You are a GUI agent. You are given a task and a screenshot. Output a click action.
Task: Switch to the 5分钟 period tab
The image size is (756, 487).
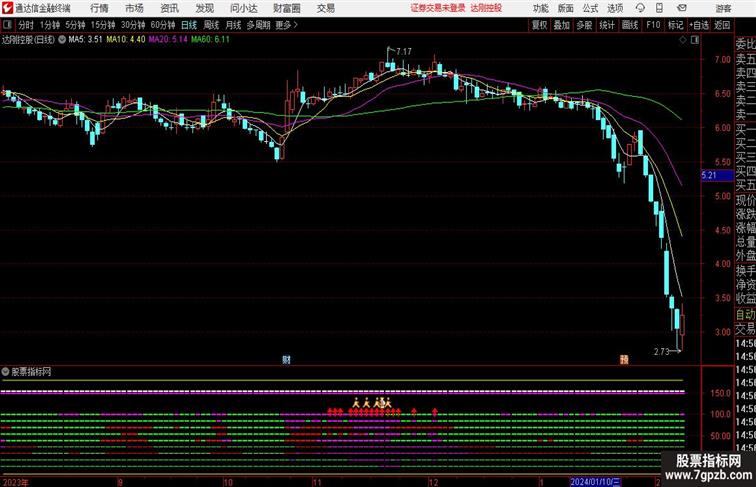pyautogui.click(x=75, y=25)
